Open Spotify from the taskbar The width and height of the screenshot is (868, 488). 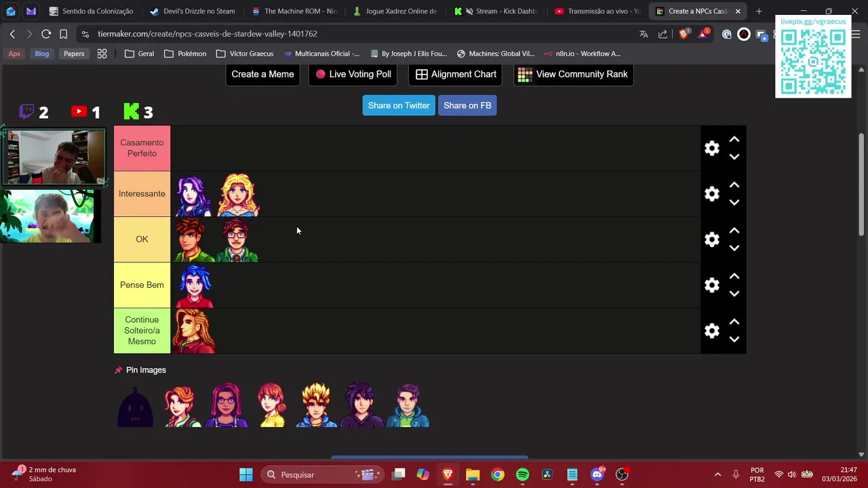[x=523, y=474]
